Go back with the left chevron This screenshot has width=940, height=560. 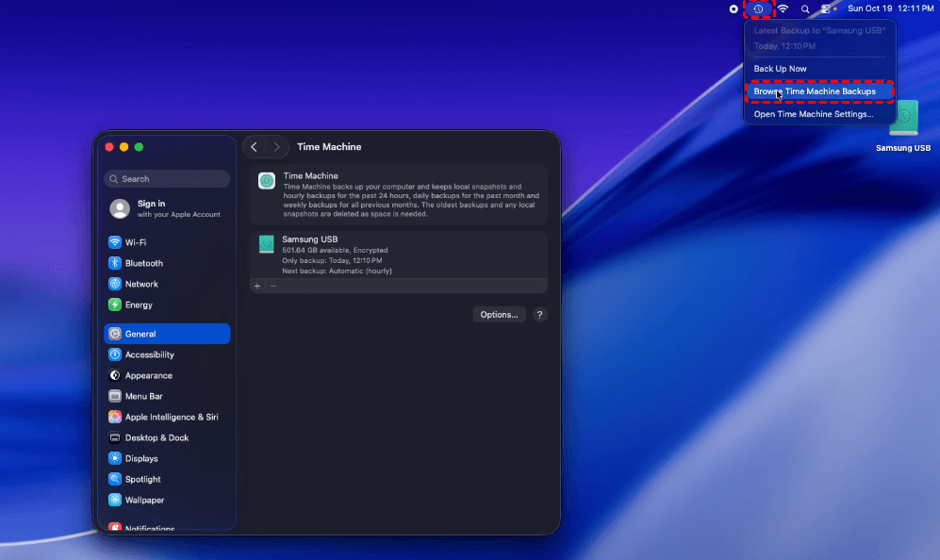pos(254,147)
